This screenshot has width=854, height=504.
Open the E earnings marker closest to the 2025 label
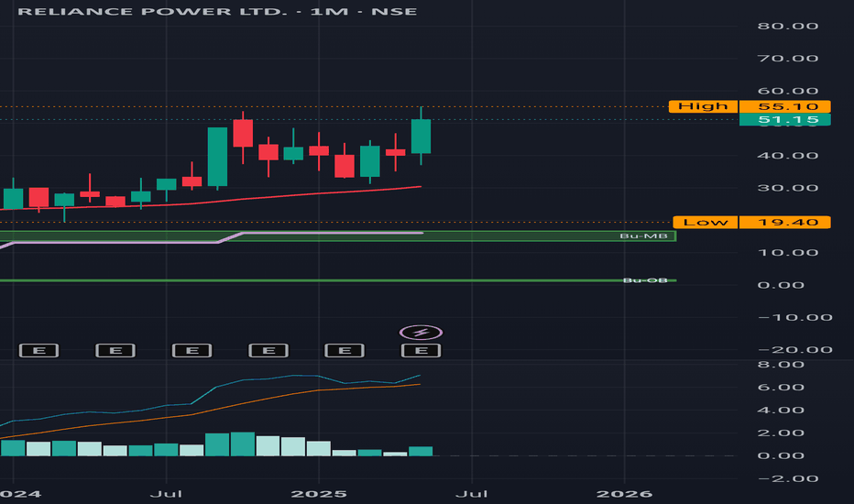click(x=345, y=350)
